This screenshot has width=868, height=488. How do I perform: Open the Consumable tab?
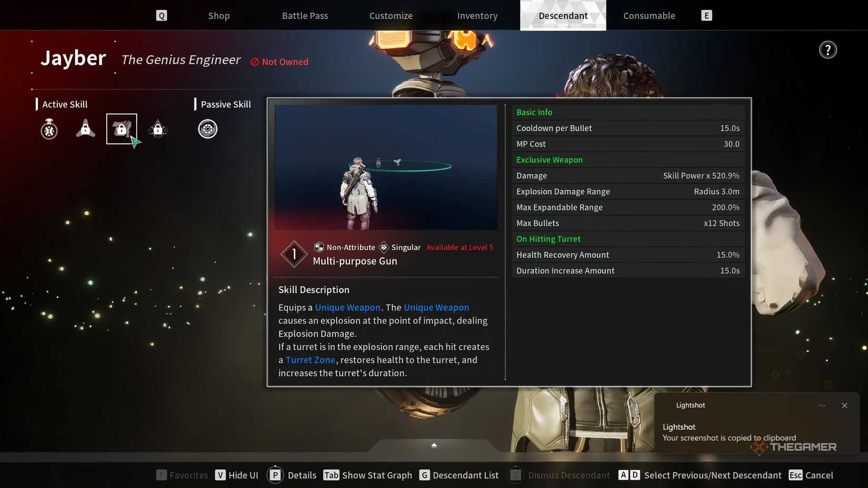pos(649,16)
